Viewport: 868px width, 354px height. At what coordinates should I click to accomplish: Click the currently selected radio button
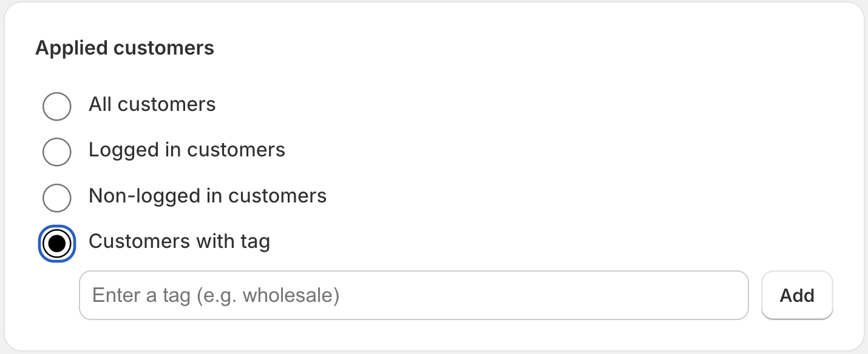(56, 243)
